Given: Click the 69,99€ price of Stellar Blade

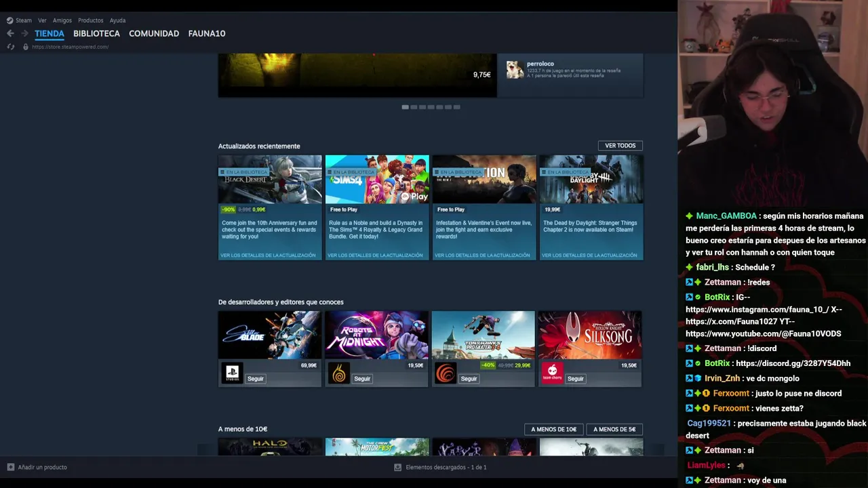Looking at the screenshot, I should coord(309,365).
